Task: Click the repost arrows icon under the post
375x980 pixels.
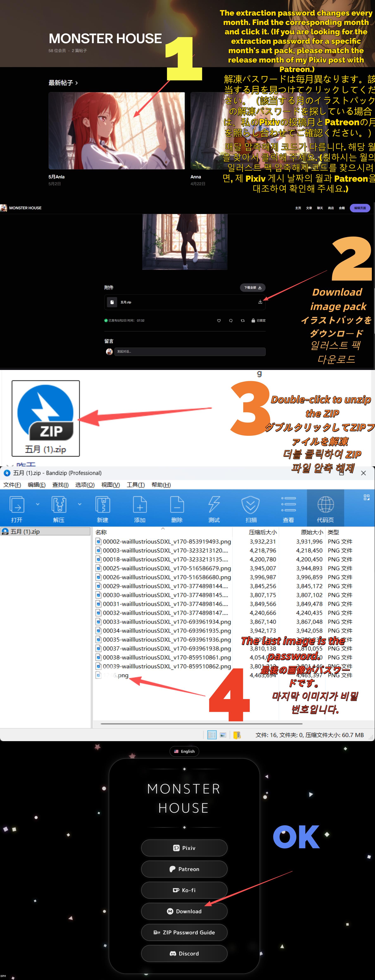Action: 243,320
